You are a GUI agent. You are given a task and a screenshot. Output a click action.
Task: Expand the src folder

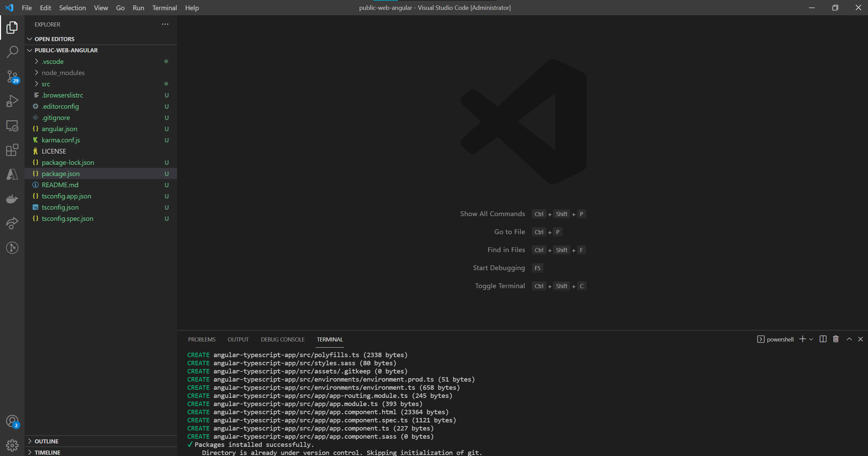click(x=101, y=84)
